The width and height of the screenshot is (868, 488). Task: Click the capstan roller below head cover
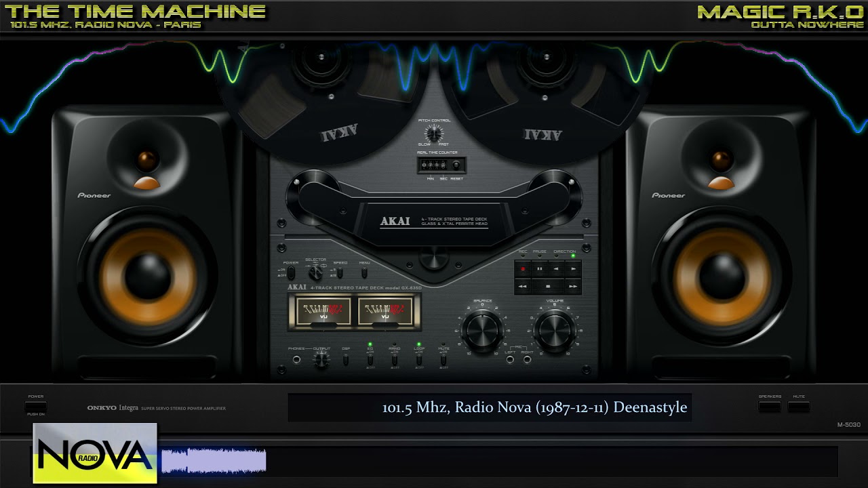click(x=433, y=257)
